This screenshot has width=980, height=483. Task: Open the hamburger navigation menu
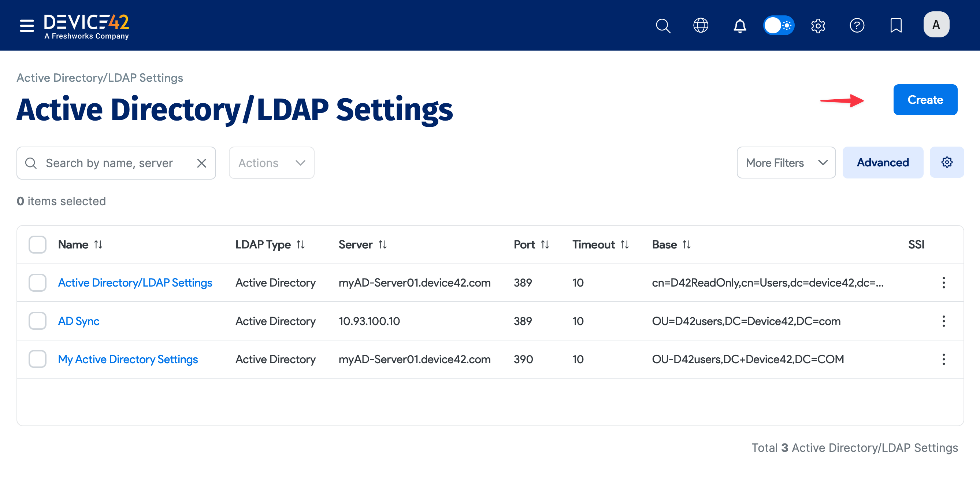(x=27, y=25)
